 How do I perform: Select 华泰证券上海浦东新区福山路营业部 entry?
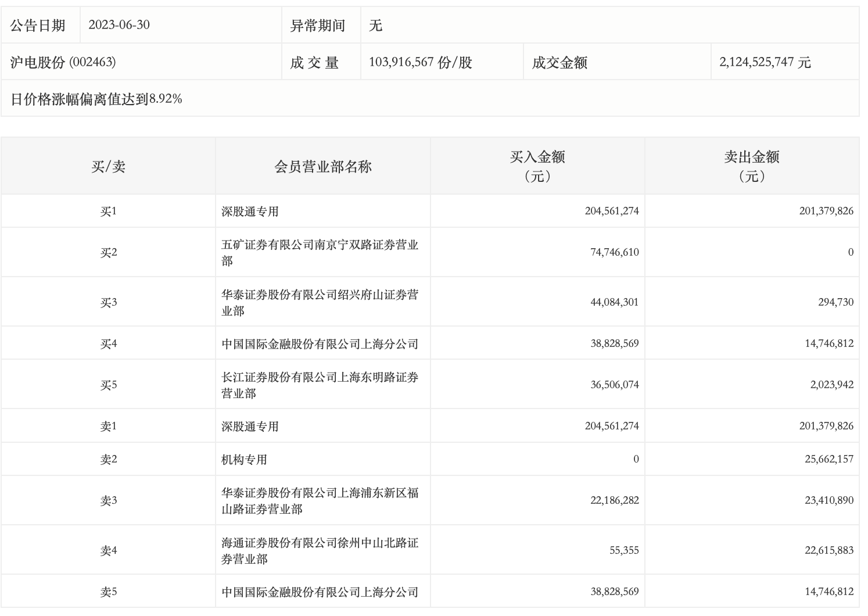pos(320,501)
